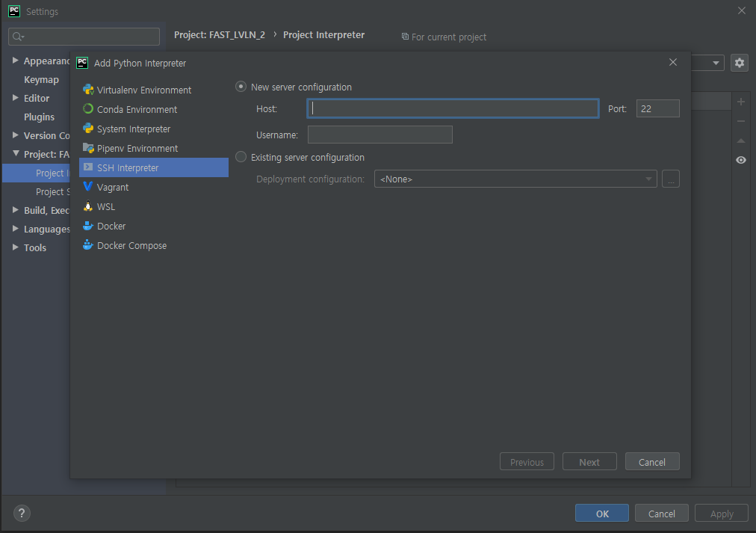Click the upgrade arrow icon
The height and width of the screenshot is (533, 756).
point(741,141)
